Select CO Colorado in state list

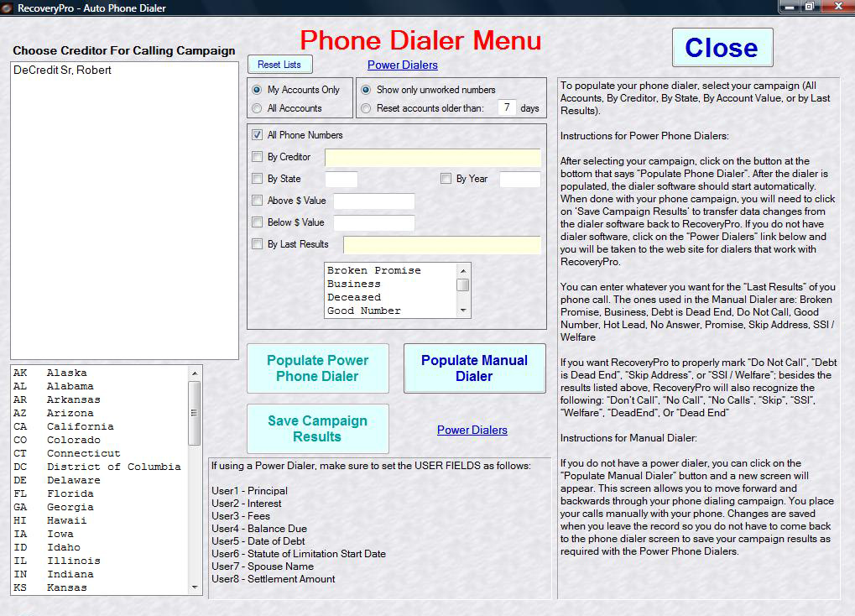[x=100, y=440]
